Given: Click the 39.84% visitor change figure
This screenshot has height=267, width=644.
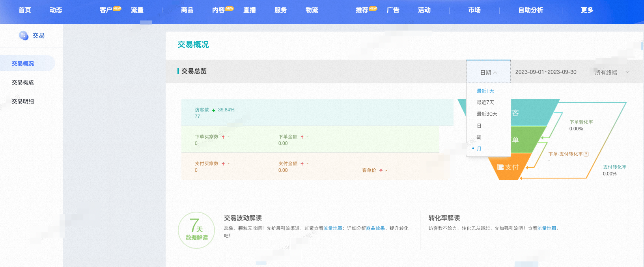Looking at the screenshot, I should tap(226, 110).
